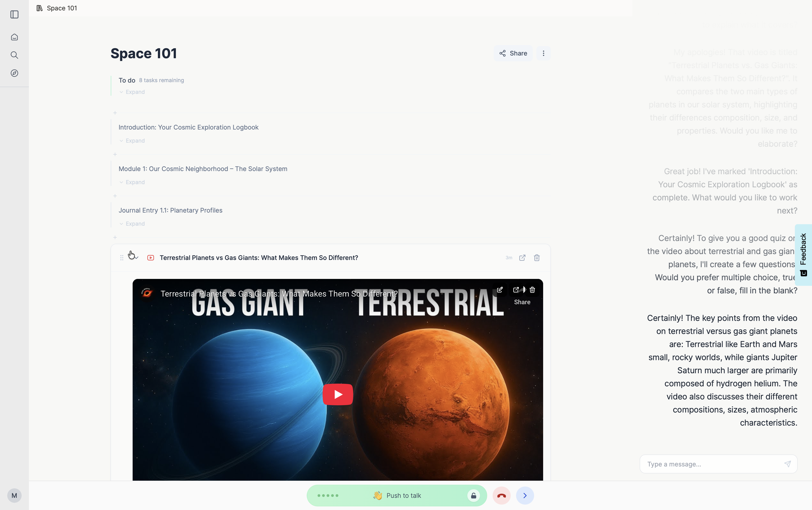
Task: Play the YouTube video
Action: tap(337, 394)
